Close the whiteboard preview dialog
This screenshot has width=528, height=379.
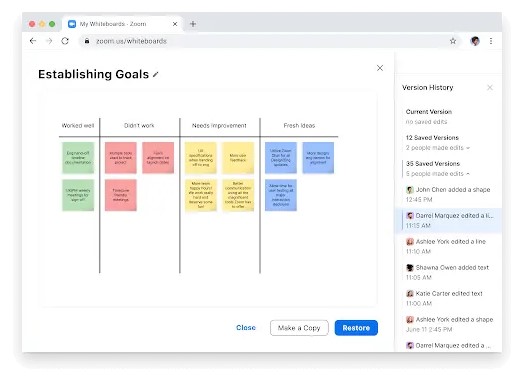380,68
